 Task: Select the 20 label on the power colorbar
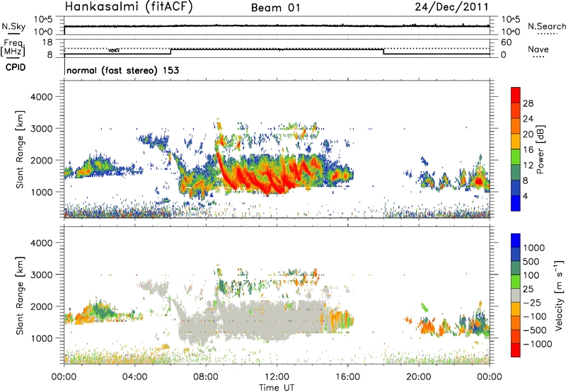pyautogui.click(x=528, y=134)
